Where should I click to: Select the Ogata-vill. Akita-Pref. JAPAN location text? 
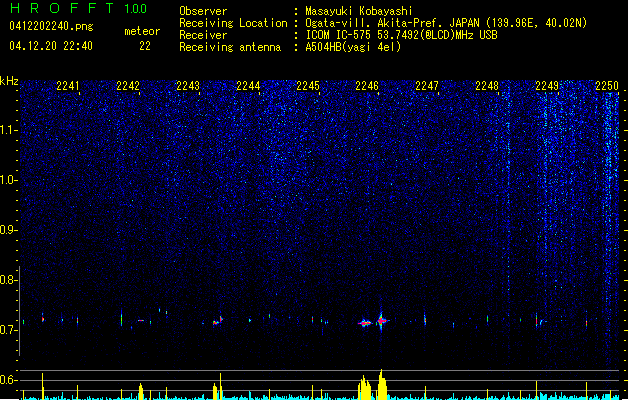[446, 23]
